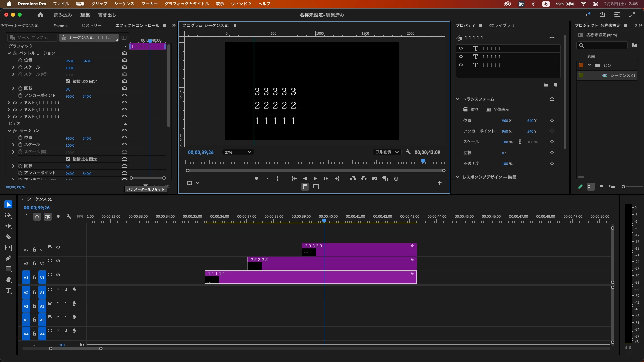This screenshot has width=644, height=362.
Task: Click Export Frame camera icon
Action: [x=375, y=179]
